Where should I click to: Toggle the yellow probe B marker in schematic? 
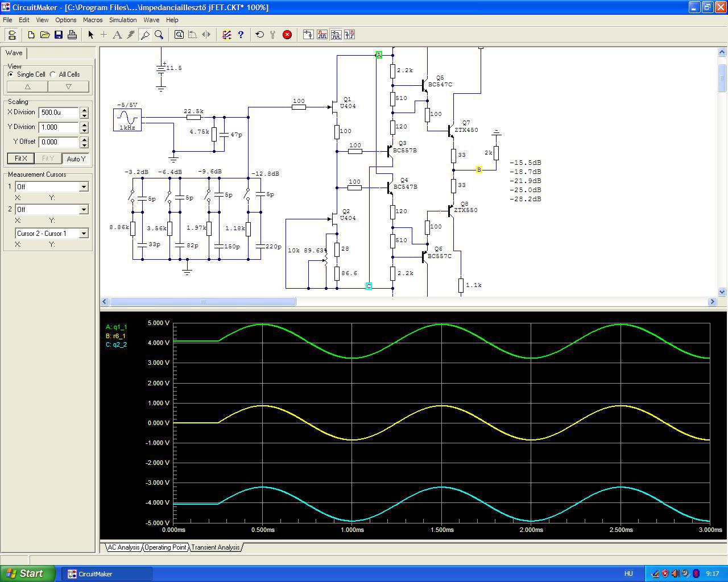(x=479, y=170)
